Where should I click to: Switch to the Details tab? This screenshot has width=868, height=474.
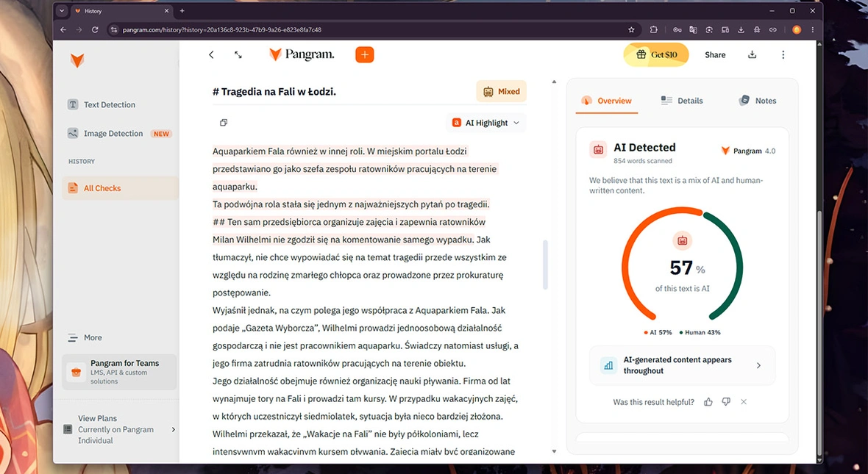[x=681, y=101]
